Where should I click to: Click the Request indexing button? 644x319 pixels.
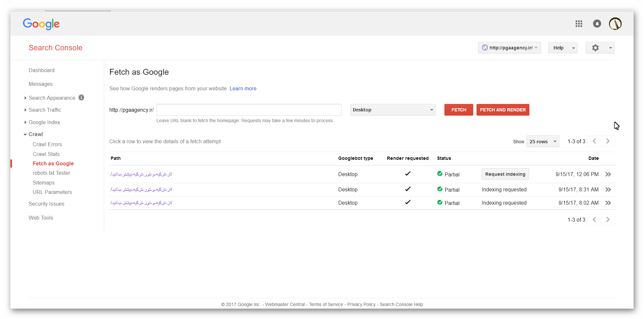(x=505, y=174)
